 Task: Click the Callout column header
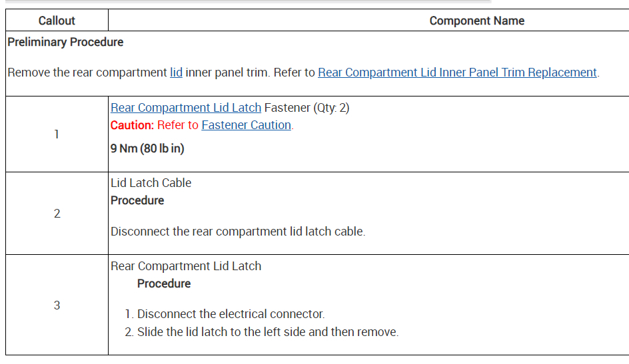57,21
